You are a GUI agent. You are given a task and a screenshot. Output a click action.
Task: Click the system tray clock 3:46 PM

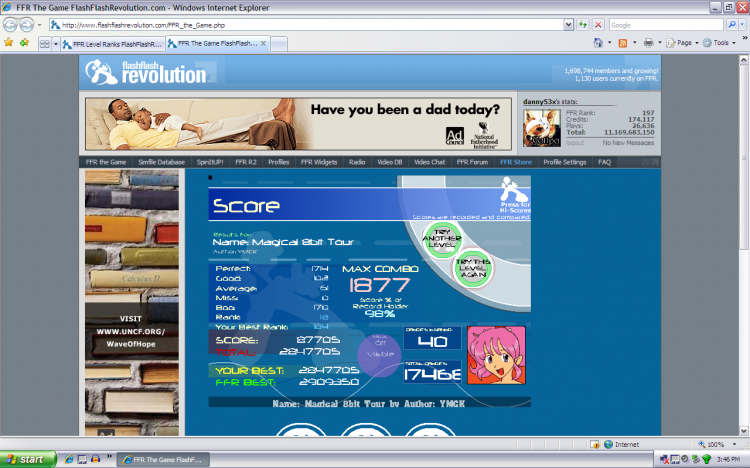click(x=728, y=459)
